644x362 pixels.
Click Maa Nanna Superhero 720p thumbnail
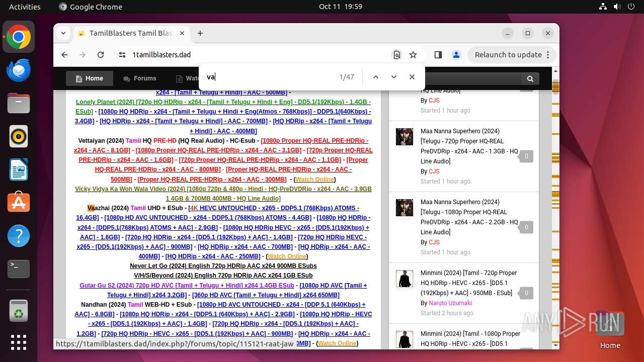[x=405, y=137]
